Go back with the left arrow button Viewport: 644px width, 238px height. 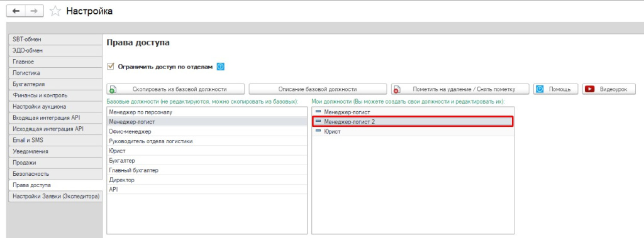coord(16,11)
